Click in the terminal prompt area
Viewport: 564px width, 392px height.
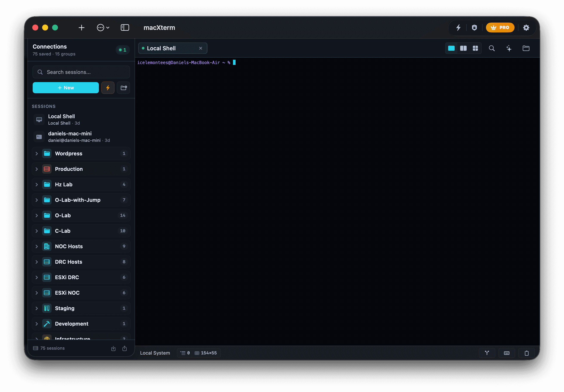pos(337,201)
